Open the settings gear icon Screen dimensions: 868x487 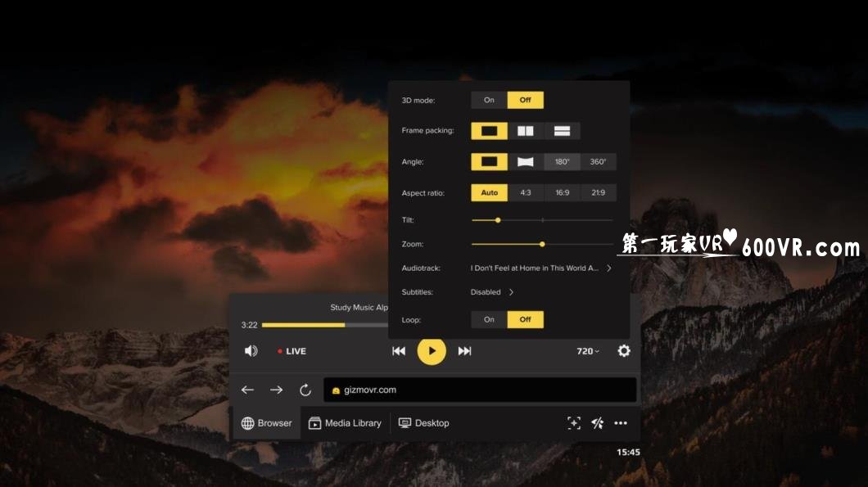click(x=624, y=351)
